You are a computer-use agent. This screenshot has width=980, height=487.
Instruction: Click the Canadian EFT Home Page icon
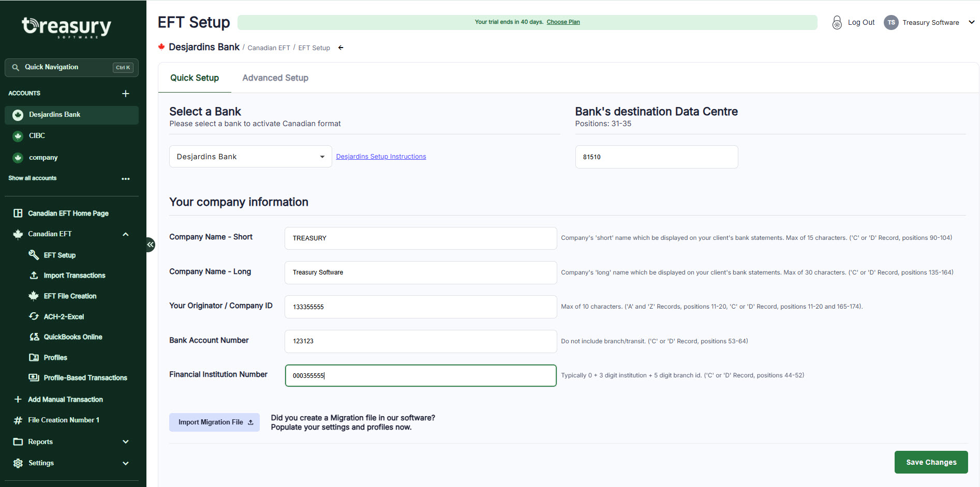18,214
